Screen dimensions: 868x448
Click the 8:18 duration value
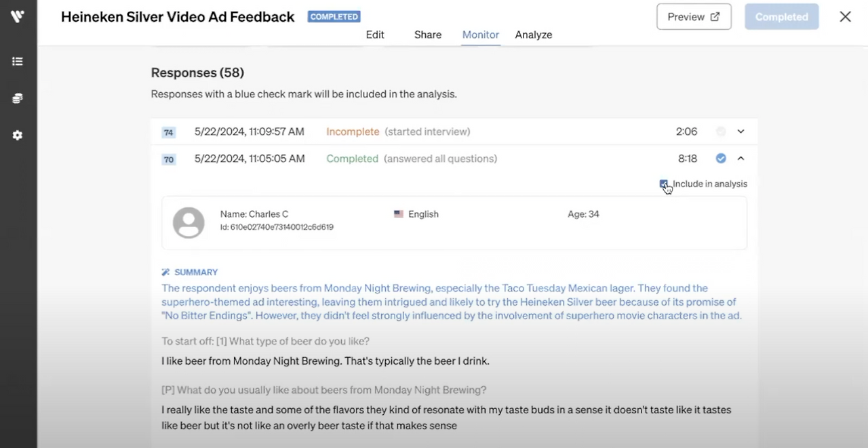(x=687, y=159)
